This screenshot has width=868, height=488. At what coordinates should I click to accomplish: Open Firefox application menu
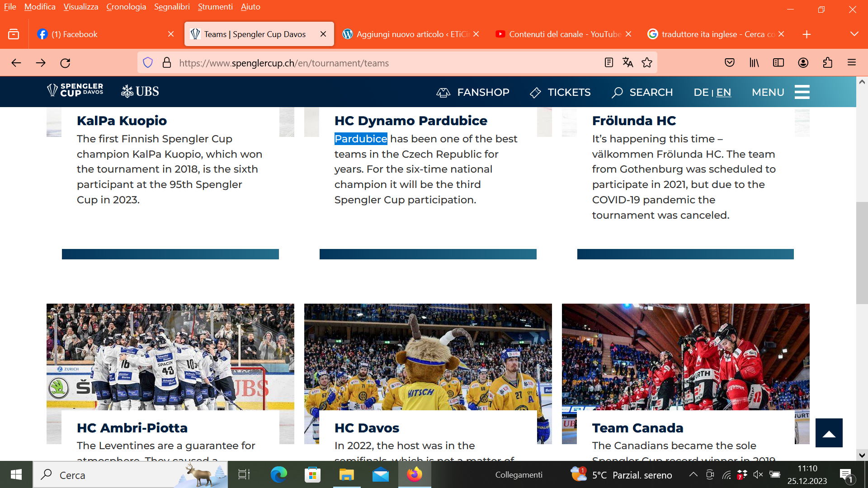pos(852,63)
